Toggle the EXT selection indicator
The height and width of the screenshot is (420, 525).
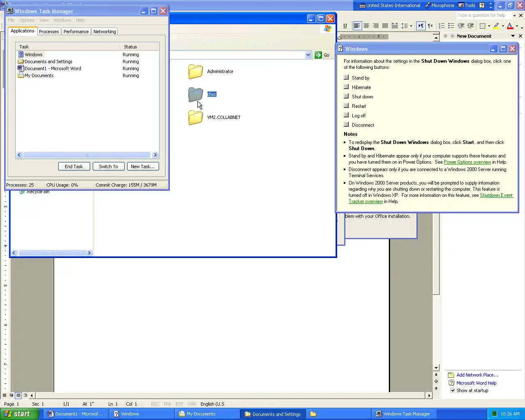pos(179,404)
